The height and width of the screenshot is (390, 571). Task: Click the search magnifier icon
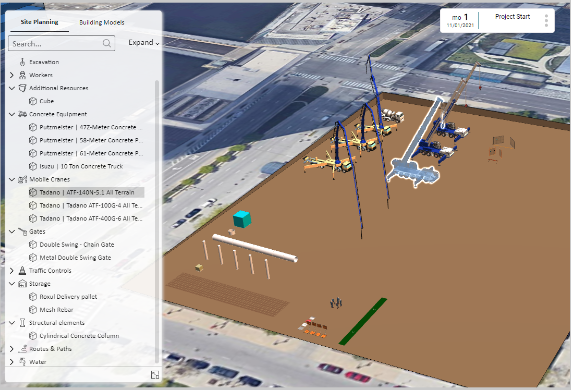(107, 43)
